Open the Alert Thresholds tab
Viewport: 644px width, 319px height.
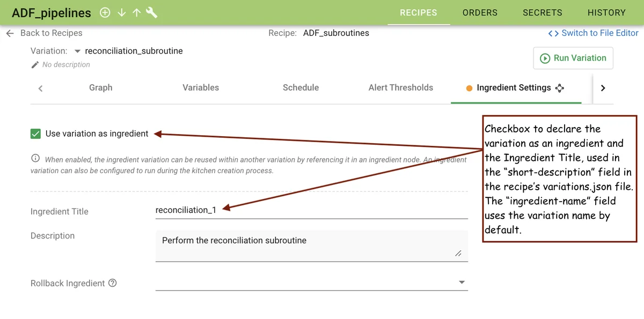[x=400, y=87]
